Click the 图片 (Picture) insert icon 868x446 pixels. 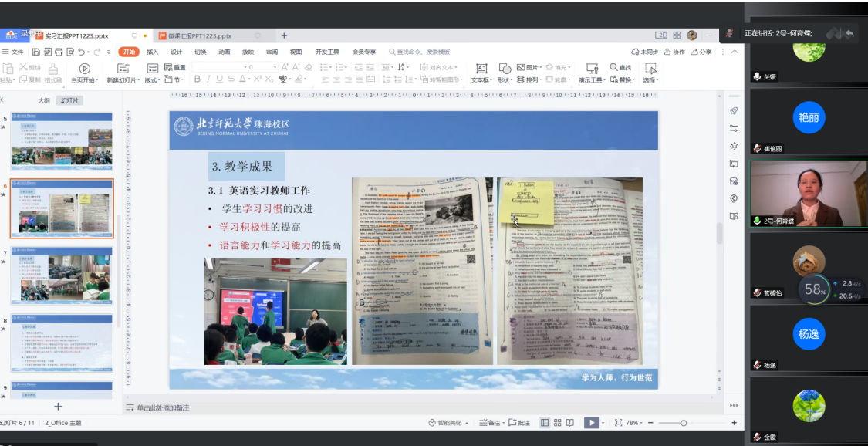(x=521, y=68)
